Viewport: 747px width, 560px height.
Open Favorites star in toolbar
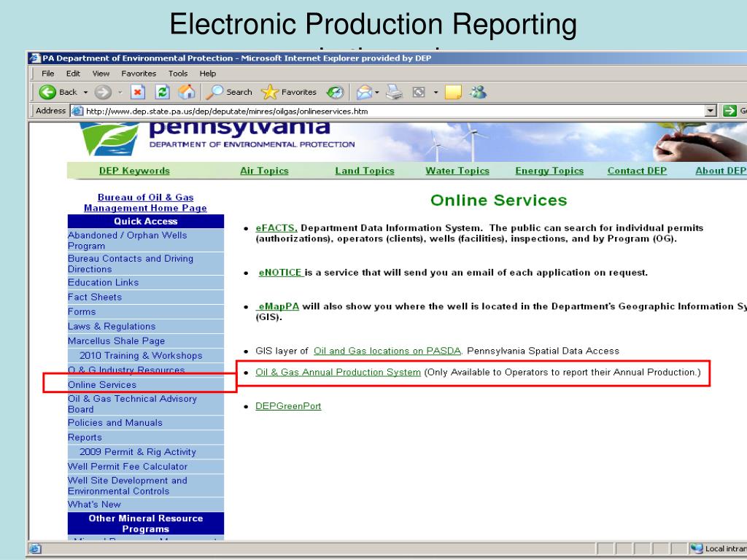289,92
